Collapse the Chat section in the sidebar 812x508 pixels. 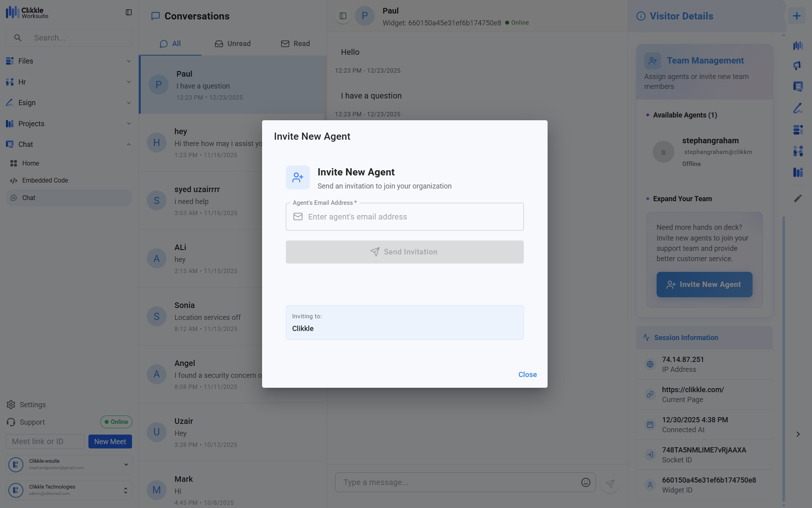[x=128, y=144]
